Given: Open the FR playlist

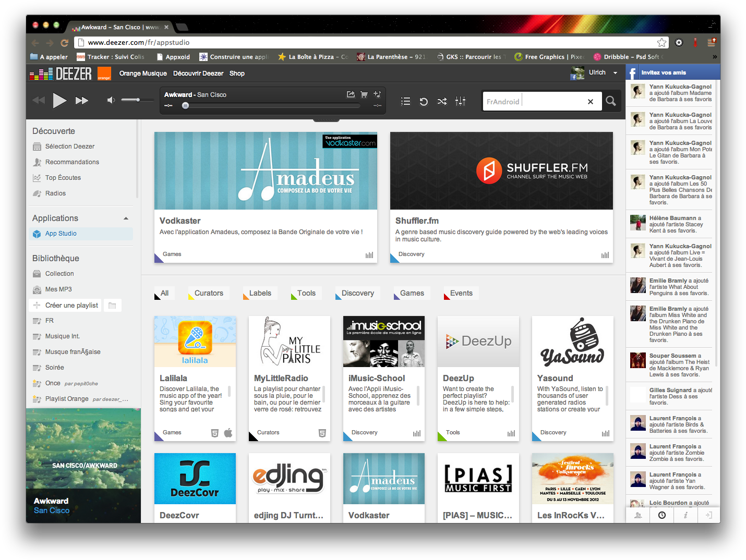Looking at the screenshot, I should (50, 321).
